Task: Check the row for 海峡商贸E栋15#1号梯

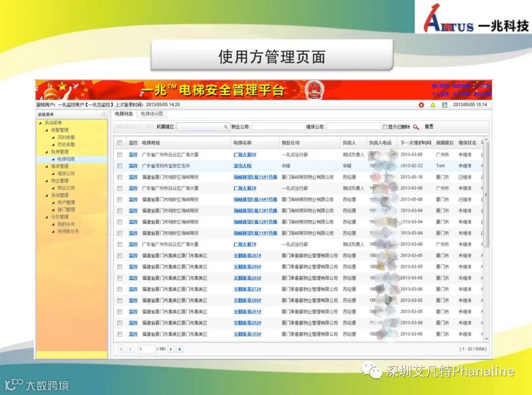Action: [x=119, y=178]
